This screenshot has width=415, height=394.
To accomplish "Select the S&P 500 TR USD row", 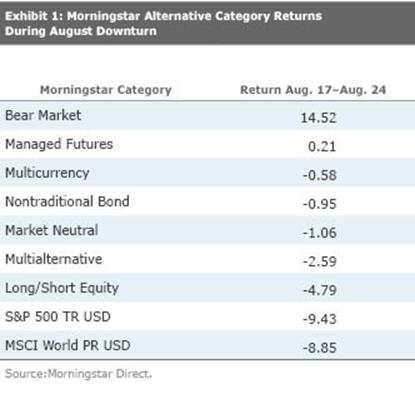I will pos(207,317).
